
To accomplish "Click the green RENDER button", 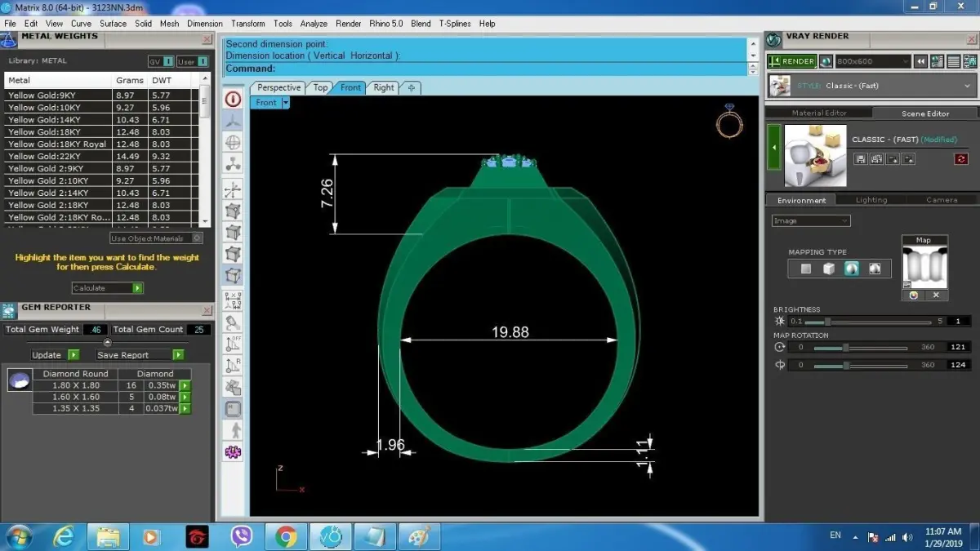I will coord(791,61).
